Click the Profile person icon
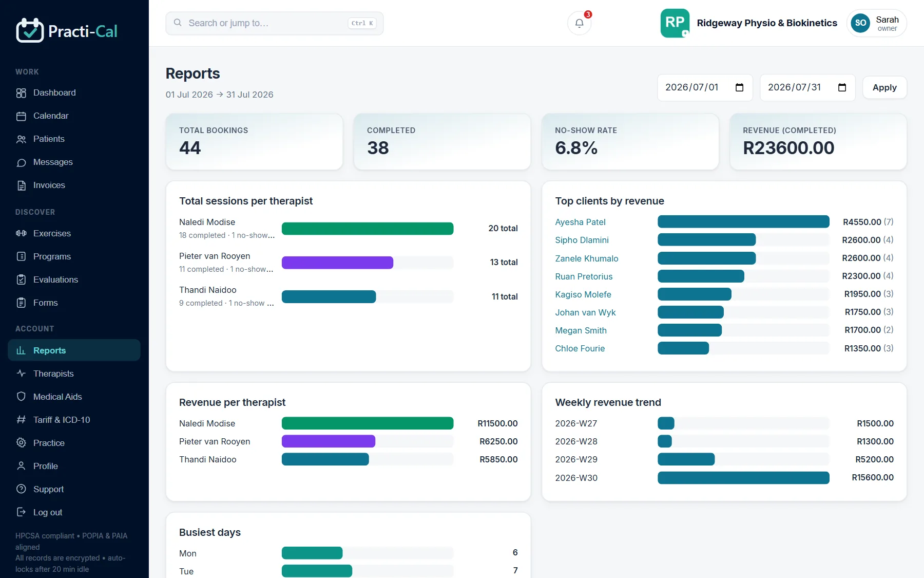924x578 pixels. pos(21,466)
